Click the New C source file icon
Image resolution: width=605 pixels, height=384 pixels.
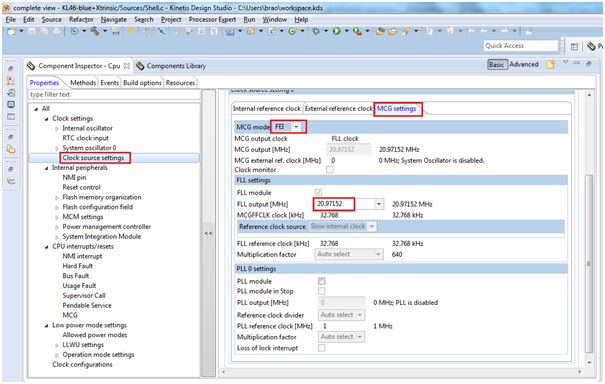(x=272, y=31)
